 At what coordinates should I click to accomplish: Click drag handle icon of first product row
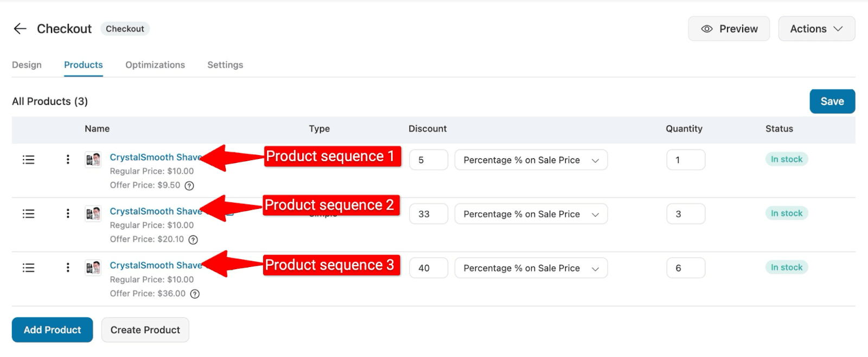(x=28, y=160)
